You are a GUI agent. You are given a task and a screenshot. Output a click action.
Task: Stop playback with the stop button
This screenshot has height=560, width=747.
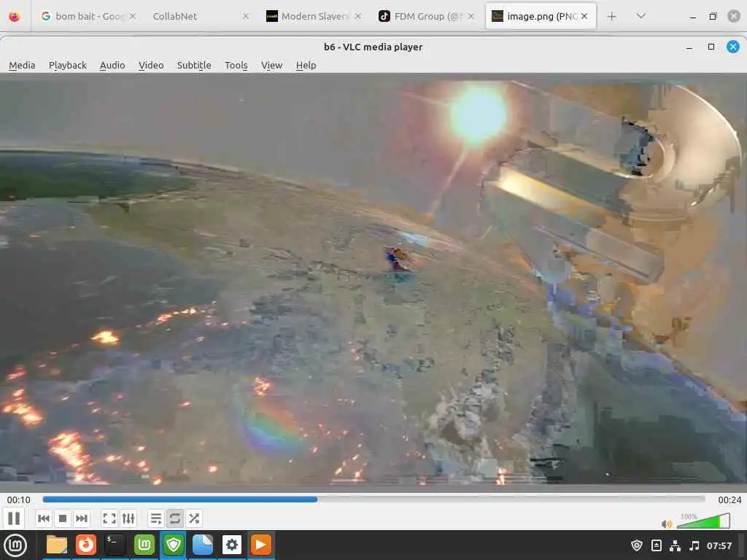63,518
